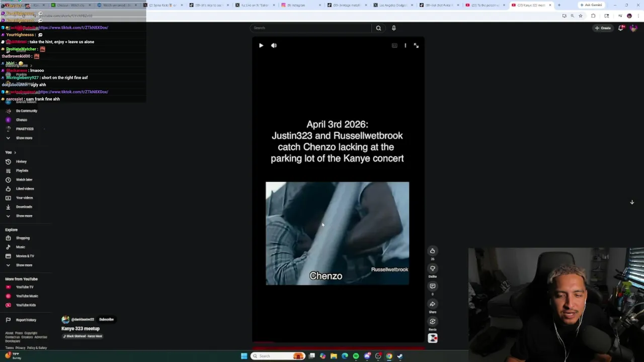This screenshot has height=362, width=644.
Task: Open Liked videos in sidebar
Action: tap(25, 189)
